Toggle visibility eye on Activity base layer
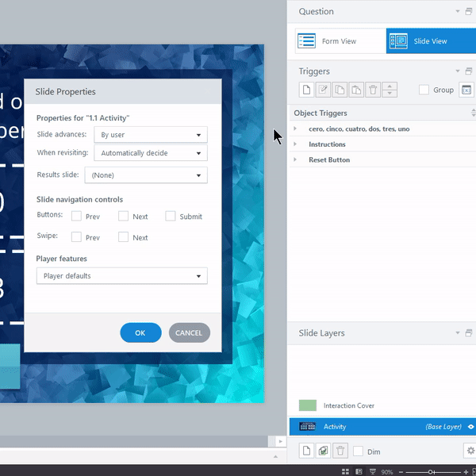476x476 pixels. pyautogui.click(x=470, y=427)
